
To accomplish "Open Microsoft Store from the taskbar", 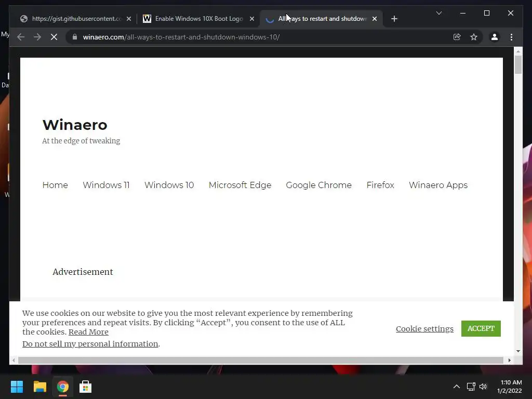I will tap(85, 387).
